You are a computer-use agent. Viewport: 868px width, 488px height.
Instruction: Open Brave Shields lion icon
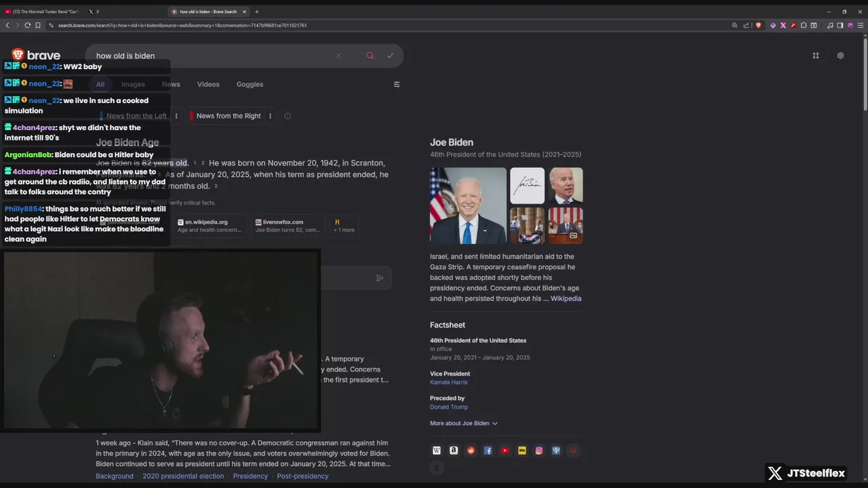[758, 25]
